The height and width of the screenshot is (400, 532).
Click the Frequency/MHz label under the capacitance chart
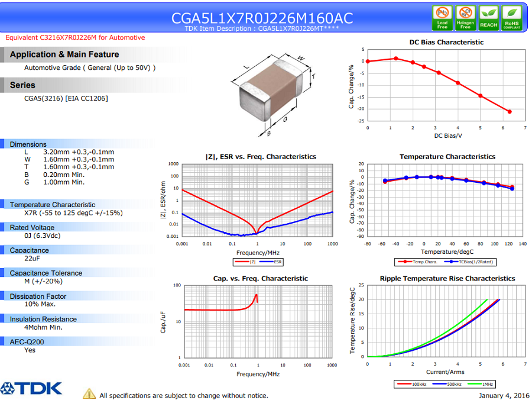pos(258,374)
